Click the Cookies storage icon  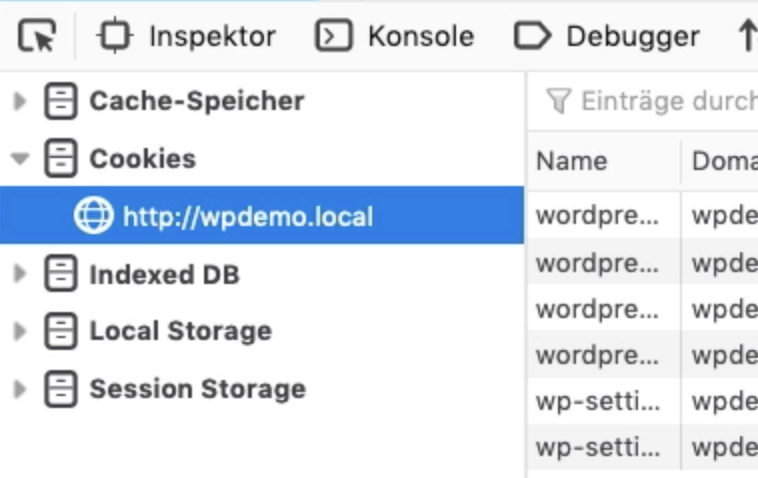[x=60, y=159]
